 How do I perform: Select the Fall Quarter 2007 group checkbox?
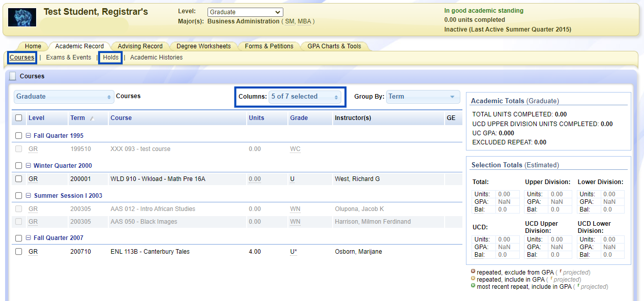(x=19, y=238)
